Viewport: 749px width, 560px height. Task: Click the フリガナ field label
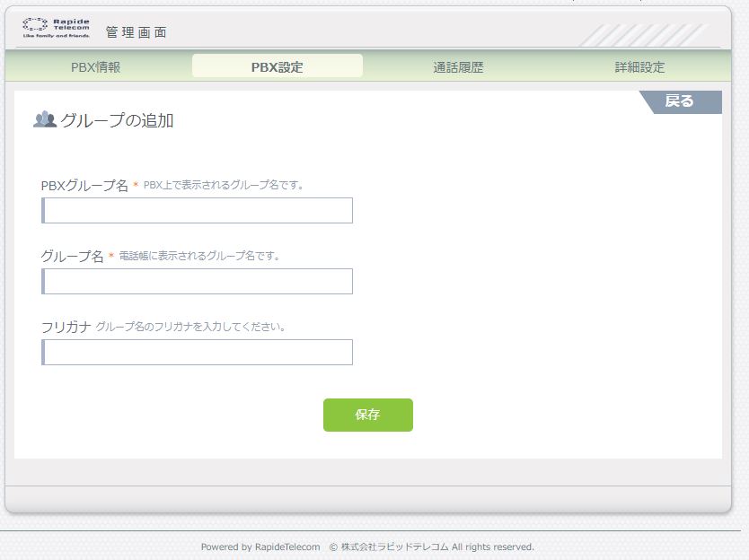(66, 327)
